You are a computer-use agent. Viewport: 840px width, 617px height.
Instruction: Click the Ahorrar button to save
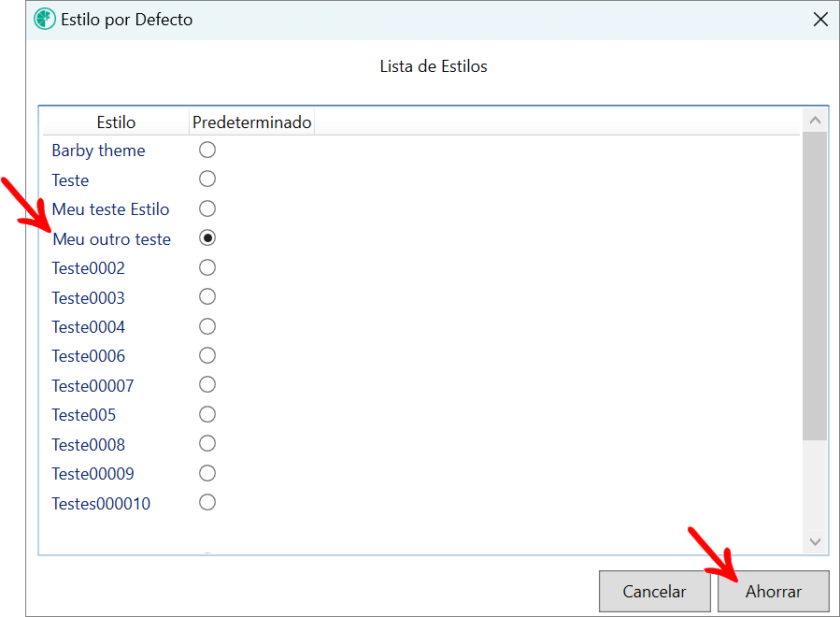click(x=773, y=591)
